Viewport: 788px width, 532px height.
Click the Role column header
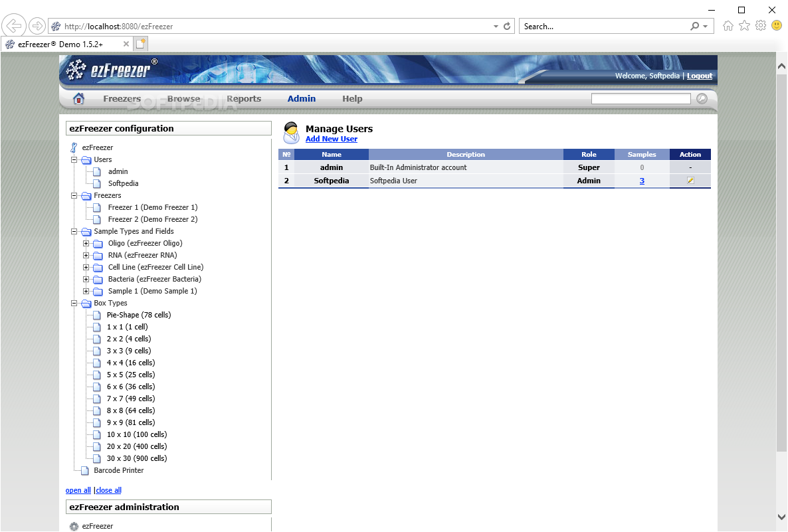point(589,154)
